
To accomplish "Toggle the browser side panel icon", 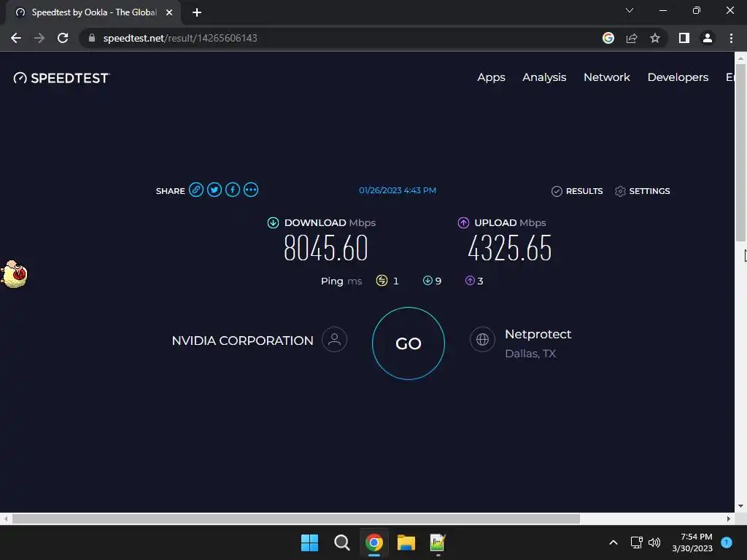I will [684, 38].
